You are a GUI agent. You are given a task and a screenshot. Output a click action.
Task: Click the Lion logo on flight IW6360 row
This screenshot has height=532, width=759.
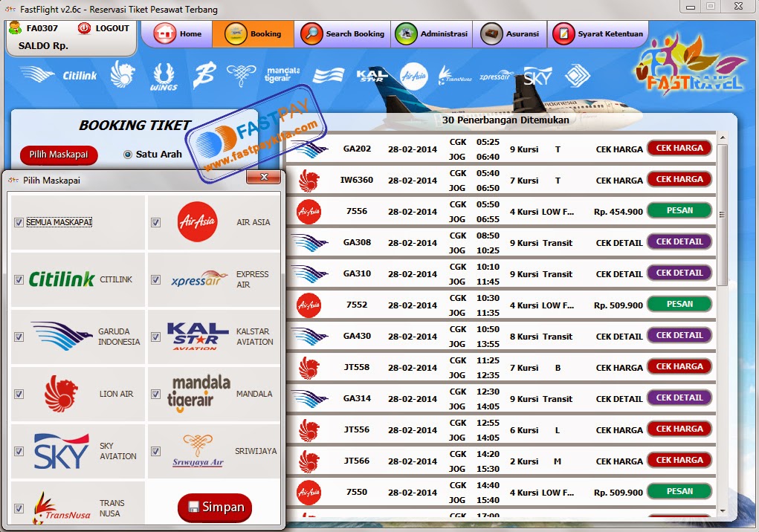[309, 181]
